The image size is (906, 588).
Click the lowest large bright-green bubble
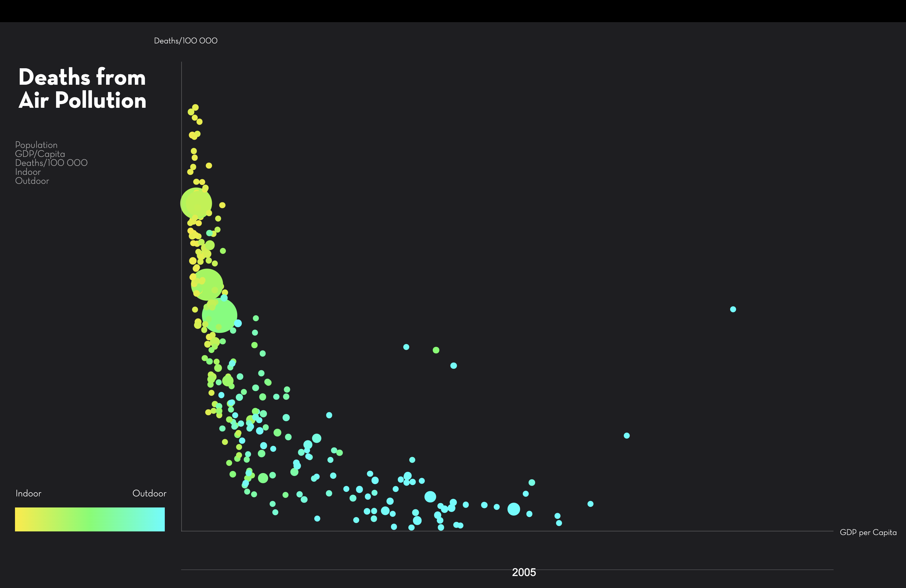pos(220,315)
